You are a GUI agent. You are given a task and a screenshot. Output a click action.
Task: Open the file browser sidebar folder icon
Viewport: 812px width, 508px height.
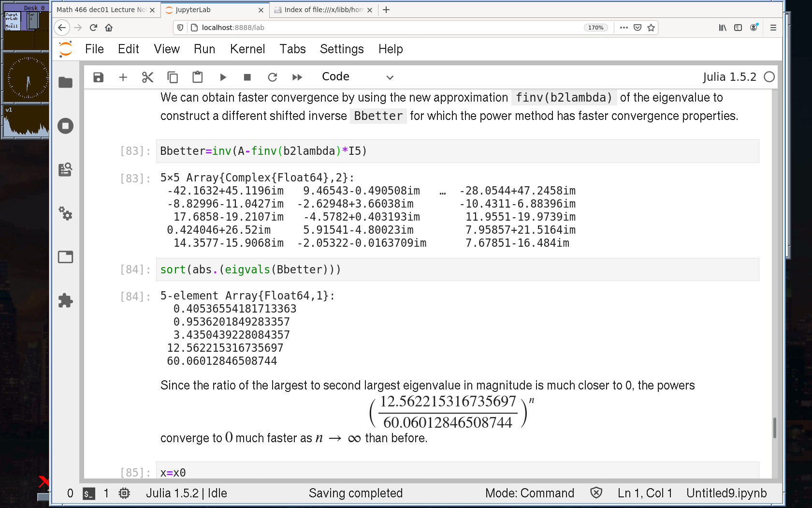[65, 83]
